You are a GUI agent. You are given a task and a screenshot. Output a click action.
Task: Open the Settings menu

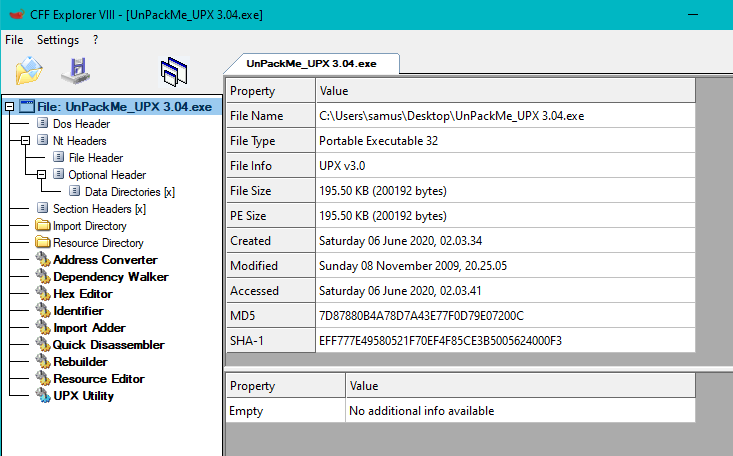pyautogui.click(x=58, y=40)
